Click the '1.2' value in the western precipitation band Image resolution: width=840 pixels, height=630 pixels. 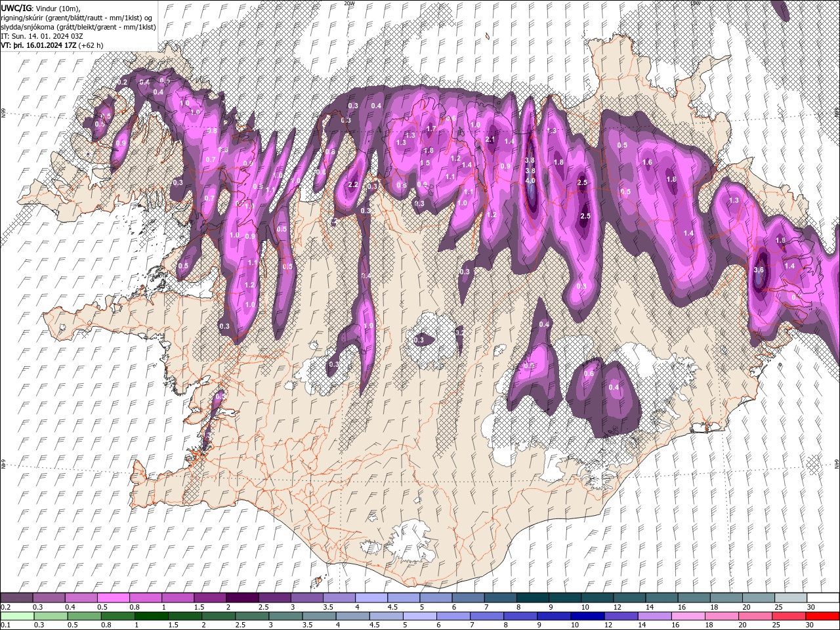(x=249, y=285)
